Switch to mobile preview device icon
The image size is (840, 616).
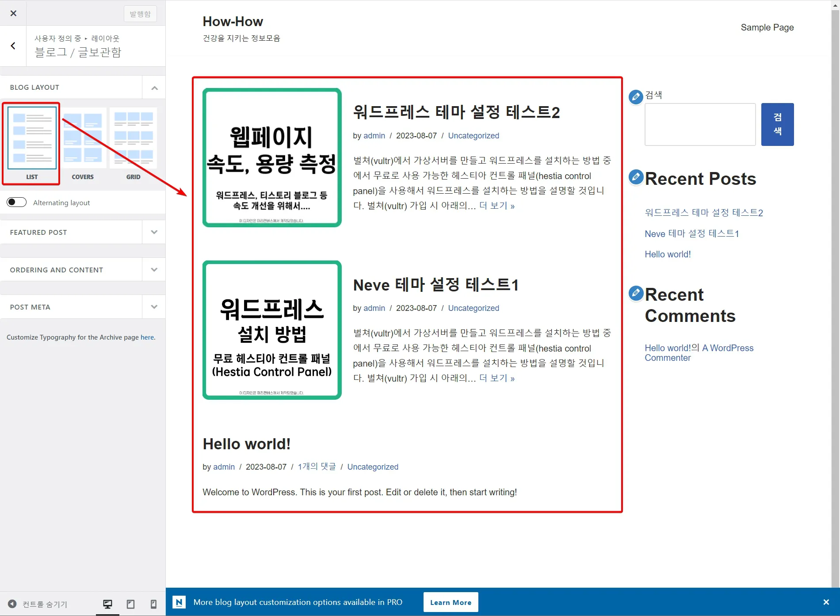pos(153,604)
